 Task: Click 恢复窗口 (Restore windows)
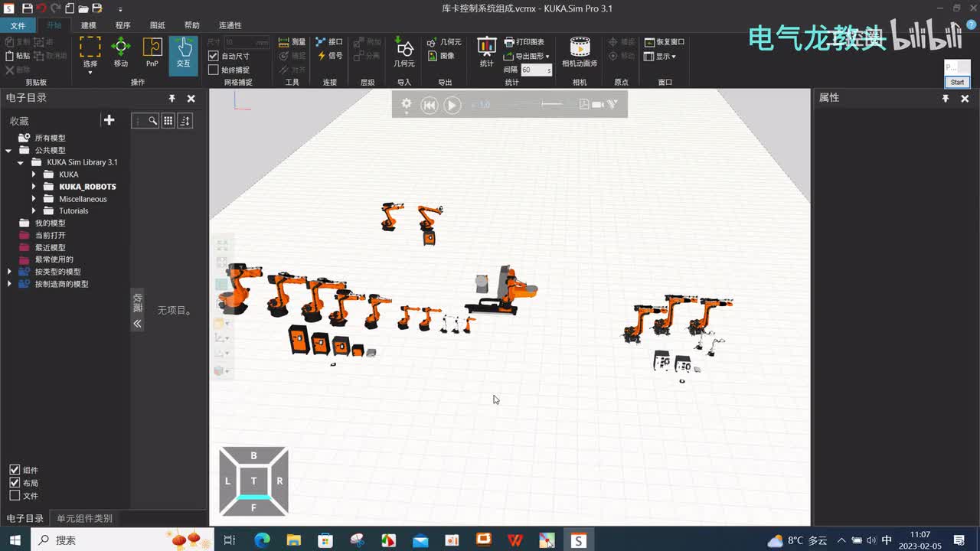pyautogui.click(x=665, y=42)
